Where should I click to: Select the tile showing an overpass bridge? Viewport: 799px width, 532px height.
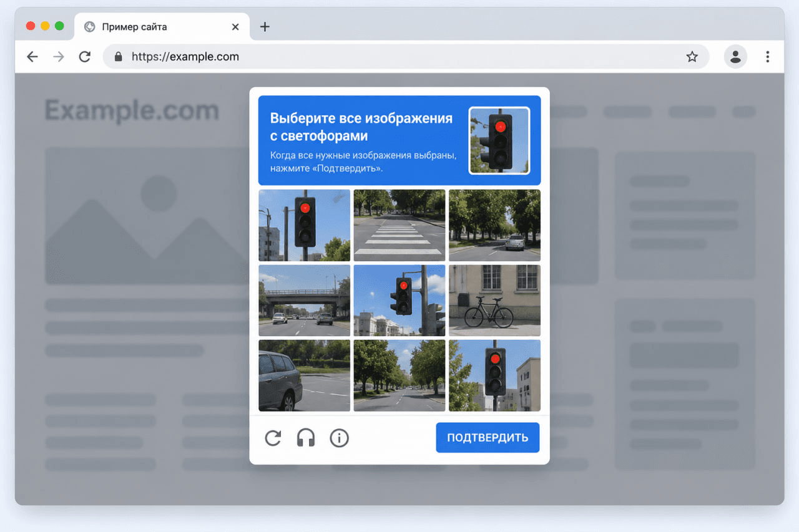pos(305,301)
